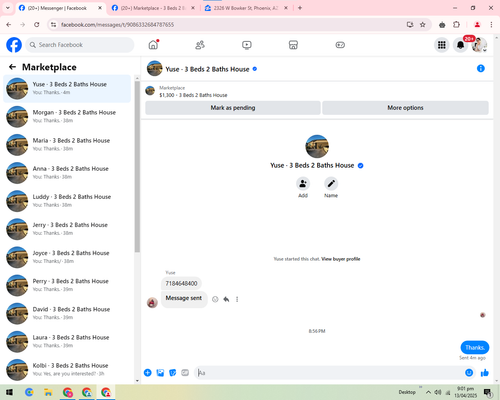Choose a sticker in composer

tap(173, 373)
